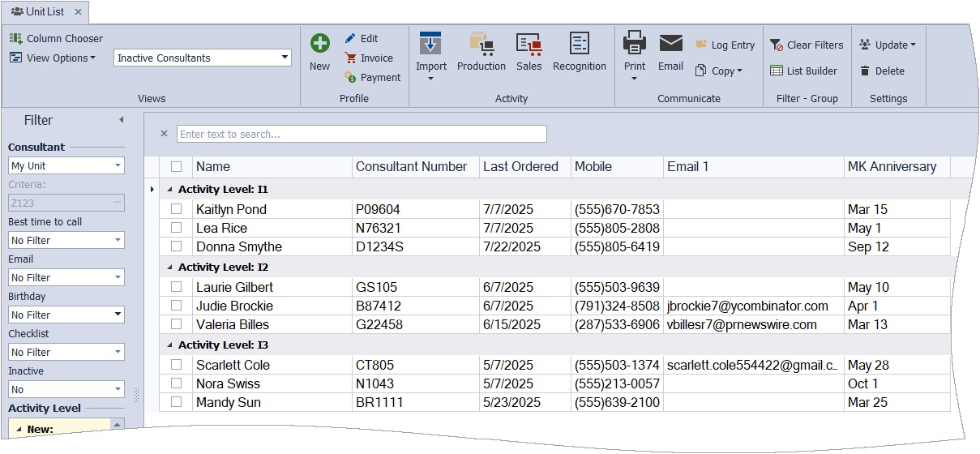Viewport: 980px width, 454px height.
Task: Open the View Options menu
Action: 53,58
